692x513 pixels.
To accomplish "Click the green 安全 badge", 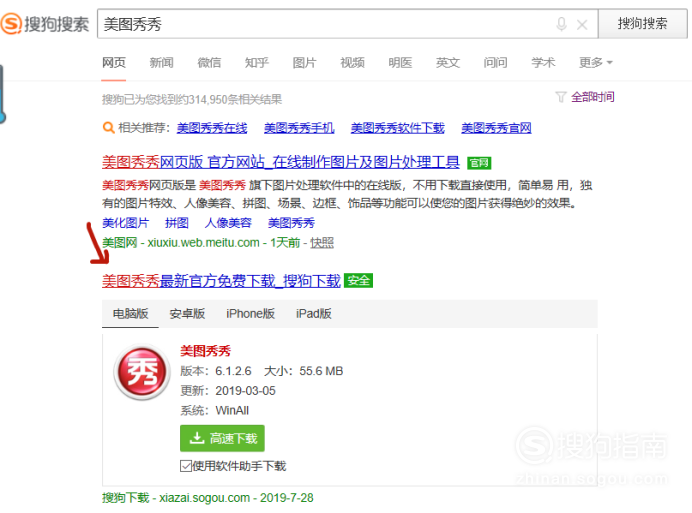I will click(358, 280).
